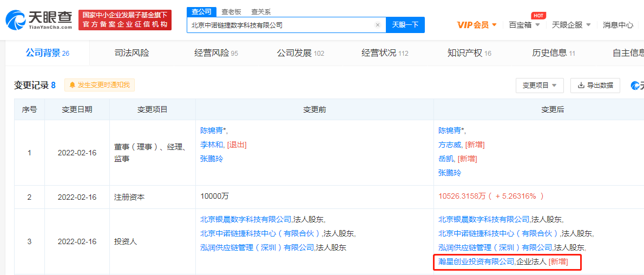
Task: Clear the search box with X icon
Action: tap(378, 25)
